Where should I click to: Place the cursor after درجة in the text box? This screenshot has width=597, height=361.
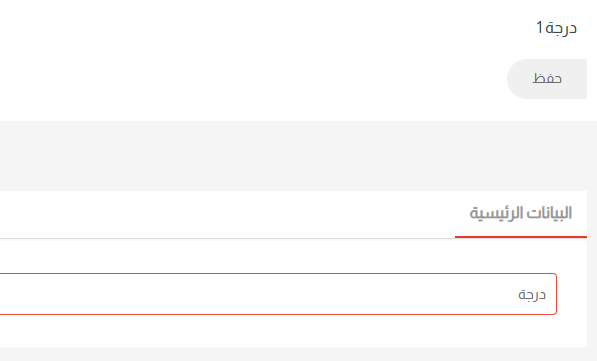coord(516,295)
